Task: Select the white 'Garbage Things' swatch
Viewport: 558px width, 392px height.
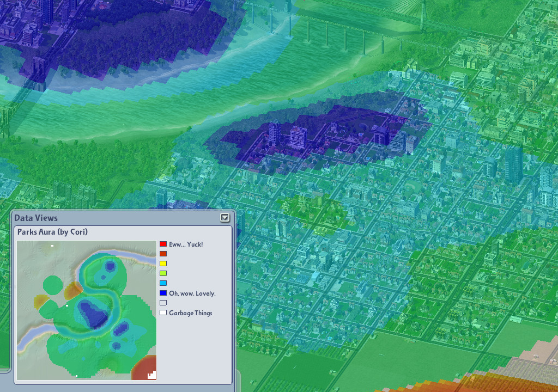Action: pos(163,313)
